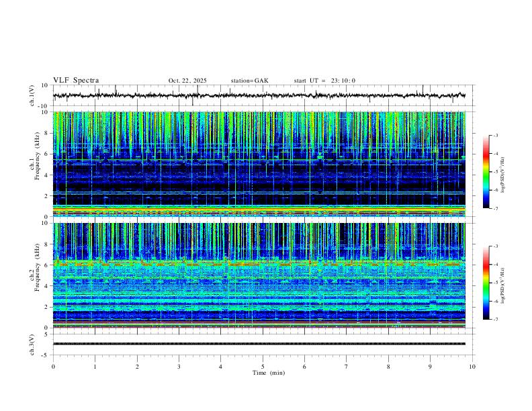Click the lower color scale bar for ch.2

tap(486, 283)
